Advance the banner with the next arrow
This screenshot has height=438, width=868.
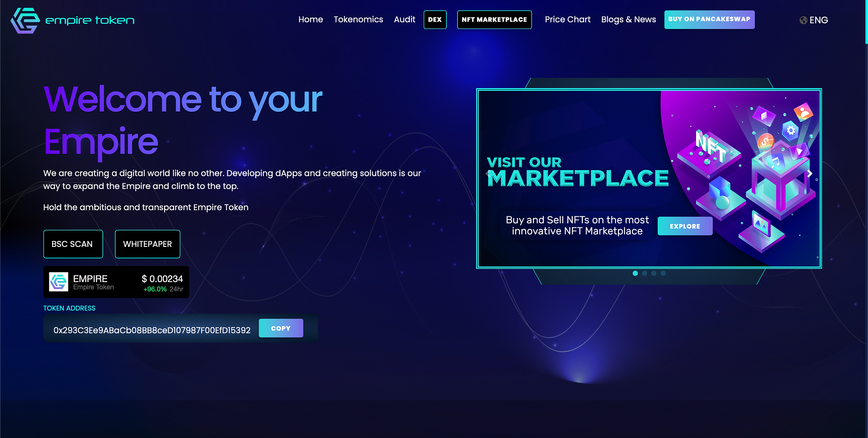[x=810, y=174]
